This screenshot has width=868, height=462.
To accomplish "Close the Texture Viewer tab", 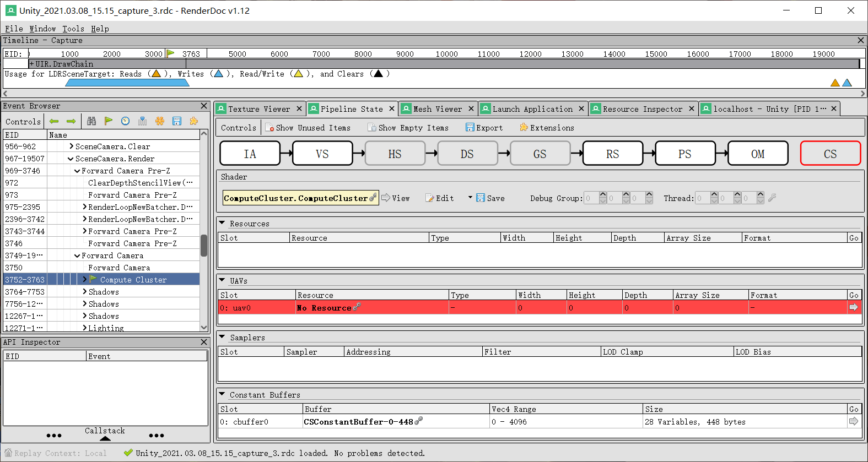I will pyautogui.click(x=299, y=108).
